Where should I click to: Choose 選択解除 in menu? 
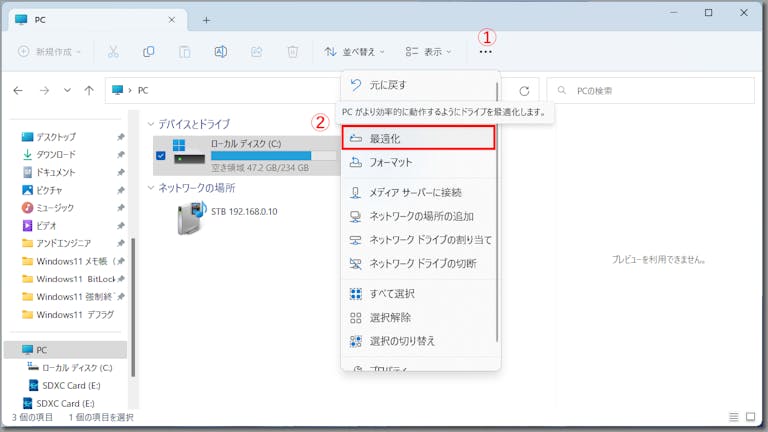[x=419, y=317]
